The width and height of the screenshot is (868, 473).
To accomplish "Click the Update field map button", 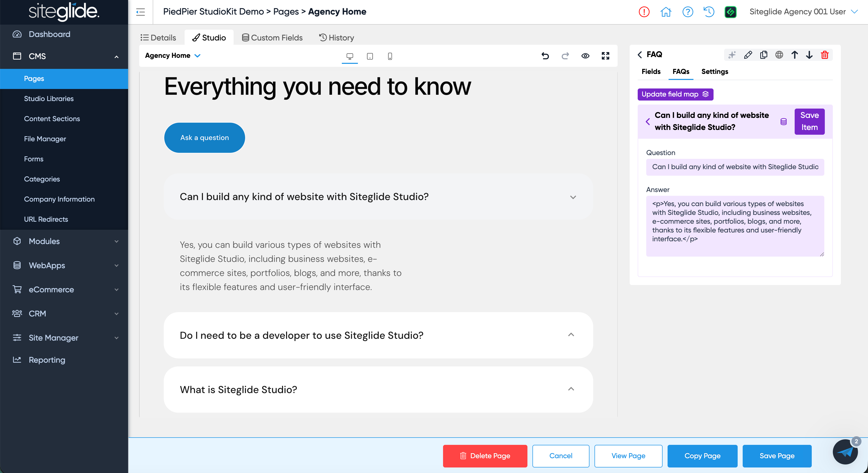I will [x=675, y=94].
